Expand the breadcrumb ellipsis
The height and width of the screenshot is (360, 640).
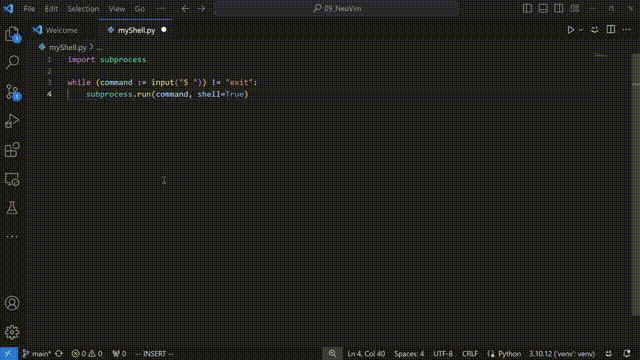[99, 48]
